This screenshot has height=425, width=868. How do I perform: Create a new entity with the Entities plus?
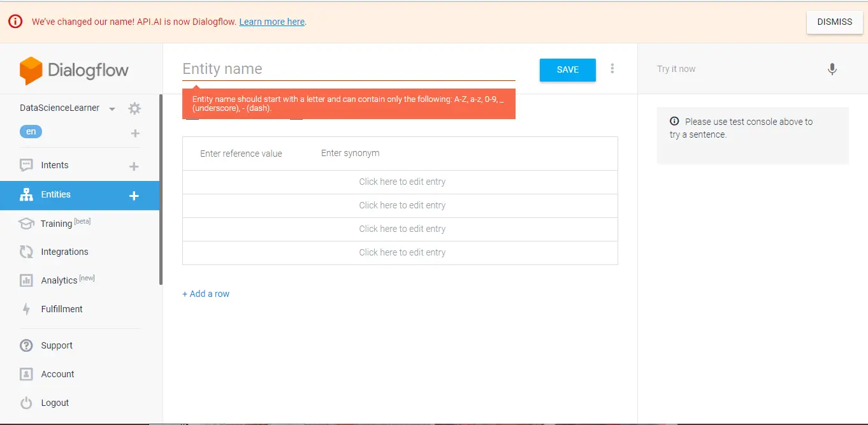click(x=134, y=196)
